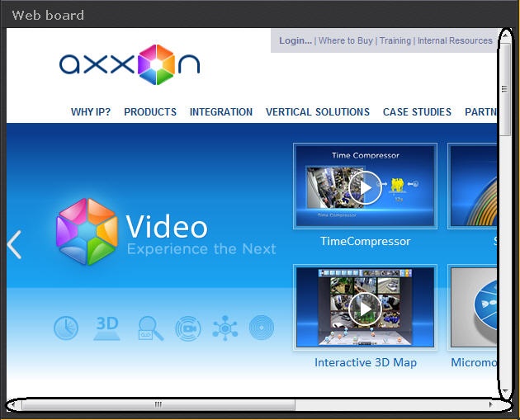This screenshot has width=520, height=420.
Task: Select the concentric circles feature icon
Action: click(x=262, y=328)
